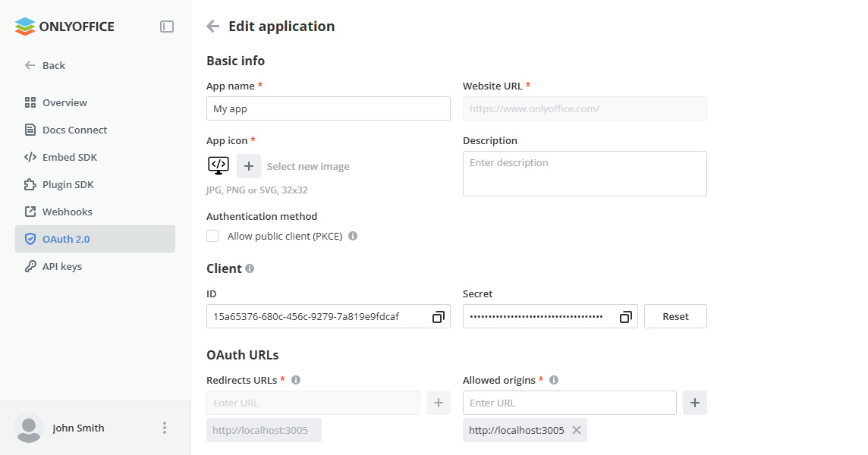Add the allowed origin URL with plus
The height and width of the screenshot is (455, 868).
coord(695,403)
